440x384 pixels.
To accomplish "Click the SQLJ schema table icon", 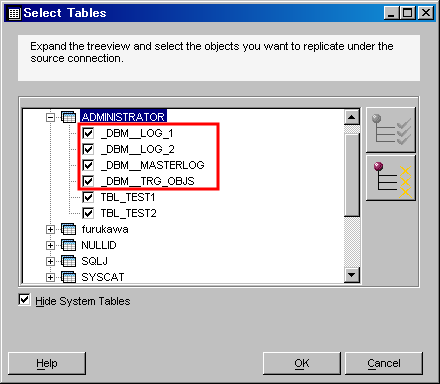I will coord(69,261).
